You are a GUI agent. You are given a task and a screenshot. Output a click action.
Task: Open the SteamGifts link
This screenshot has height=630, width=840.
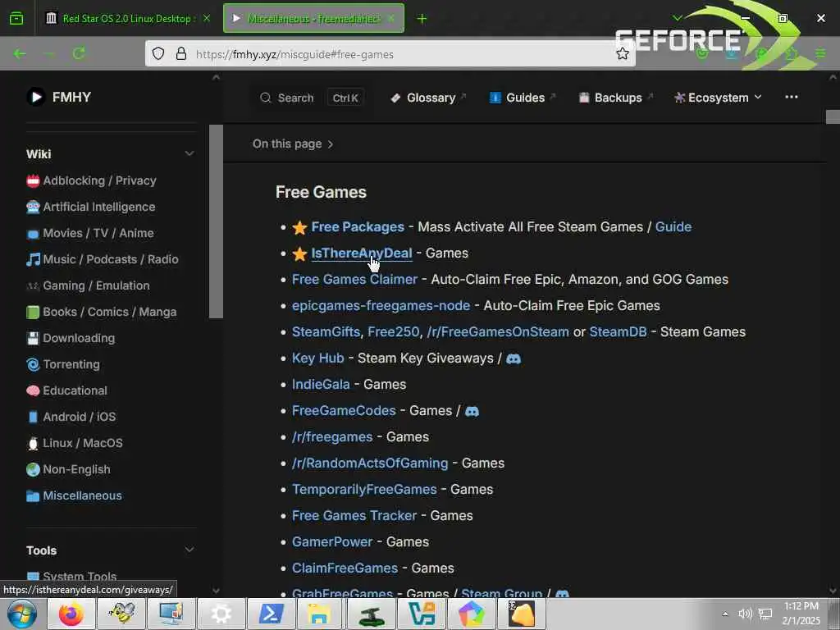coord(326,331)
